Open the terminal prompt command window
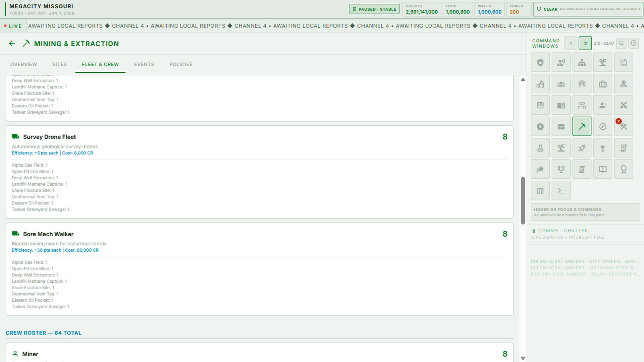The image size is (644, 362). point(561,191)
